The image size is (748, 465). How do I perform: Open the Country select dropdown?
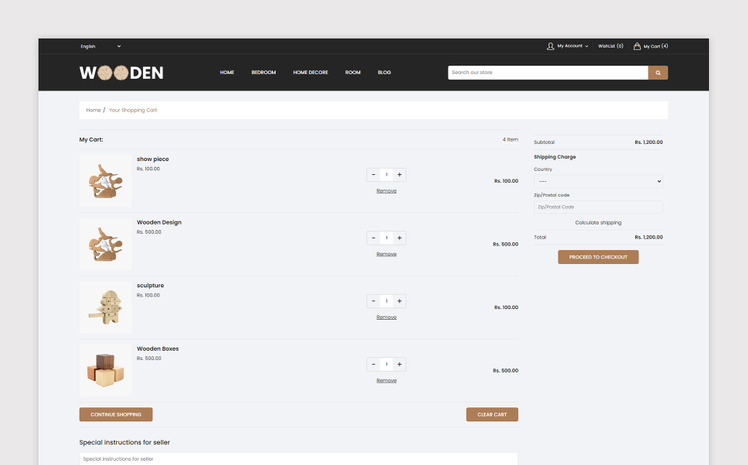click(598, 181)
